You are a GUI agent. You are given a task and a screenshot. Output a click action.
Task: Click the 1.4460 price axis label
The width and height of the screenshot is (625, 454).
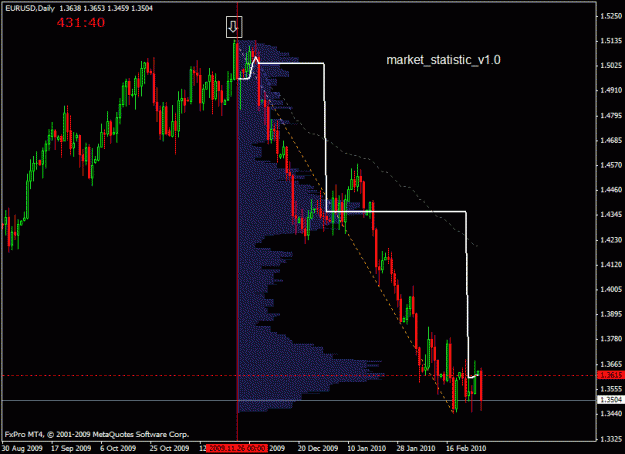[611, 190]
